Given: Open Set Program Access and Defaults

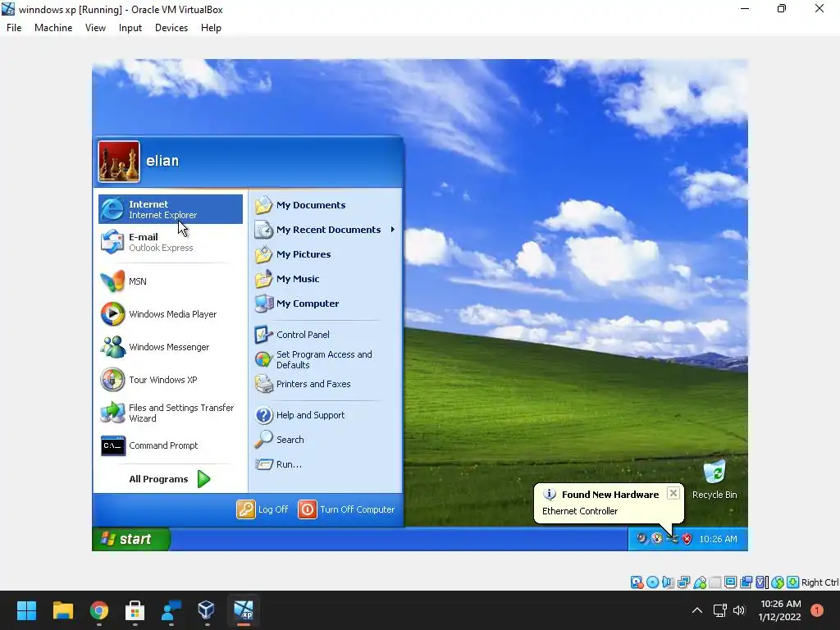Looking at the screenshot, I should click(313, 359).
